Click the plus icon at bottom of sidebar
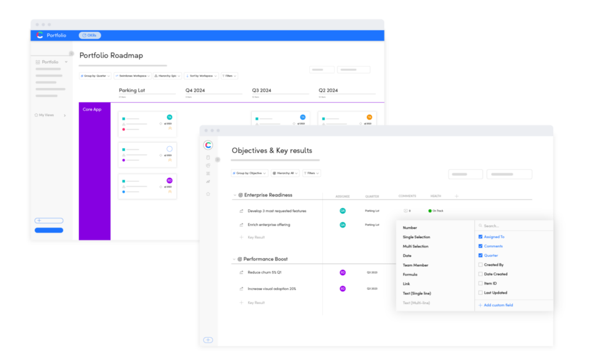The image size is (594, 364). tap(208, 340)
